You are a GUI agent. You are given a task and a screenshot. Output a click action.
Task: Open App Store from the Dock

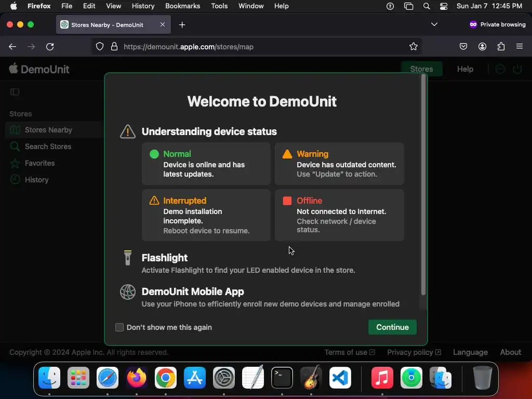click(x=195, y=378)
